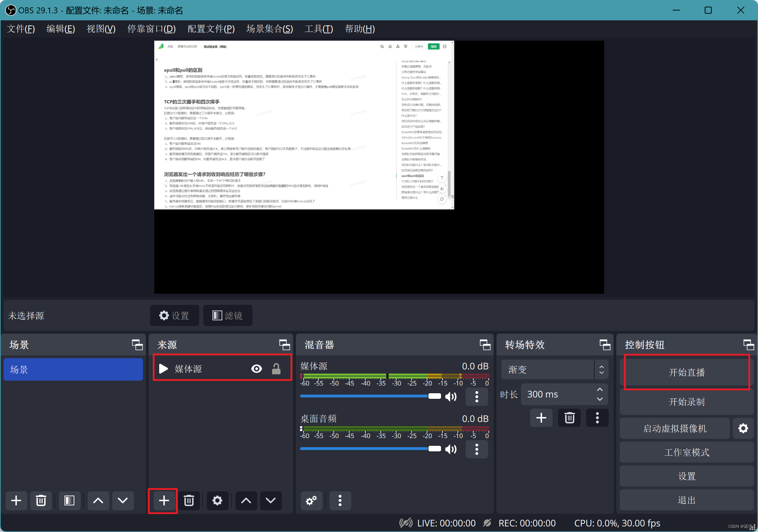Mute the 桌面音频 speaker
758x532 pixels.
click(451, 449)
